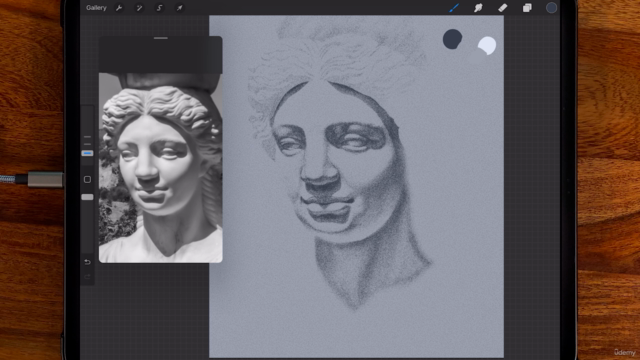Click the brush size slider handle
This screenshot has height=360, width=640.
coord(87,153)
